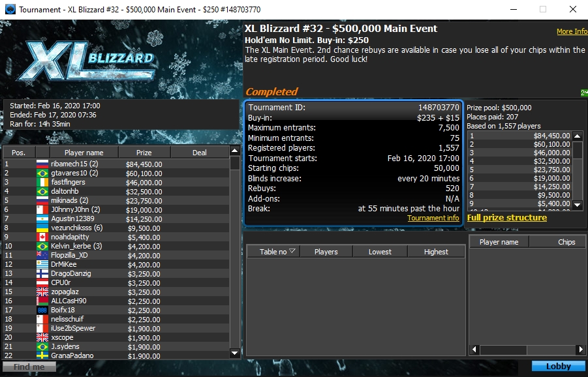Select player gtavares10 (2) in standings
588x377 pixels.
click(116, 173)
